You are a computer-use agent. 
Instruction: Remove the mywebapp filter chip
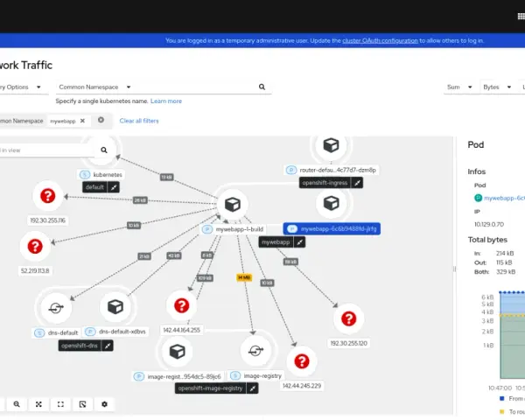pos(82,121)
